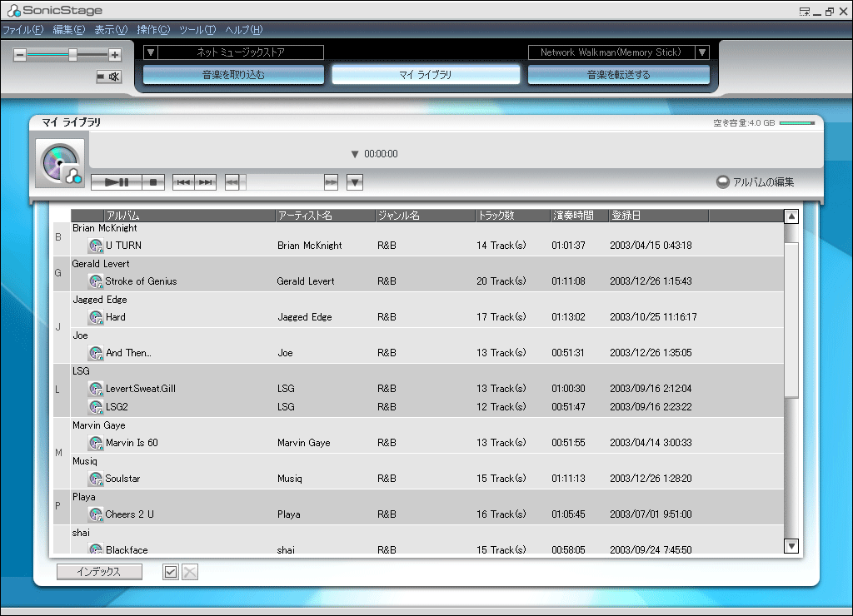Click the LSG2 album icon
The image size is (853, 616).
coord(96,407)
